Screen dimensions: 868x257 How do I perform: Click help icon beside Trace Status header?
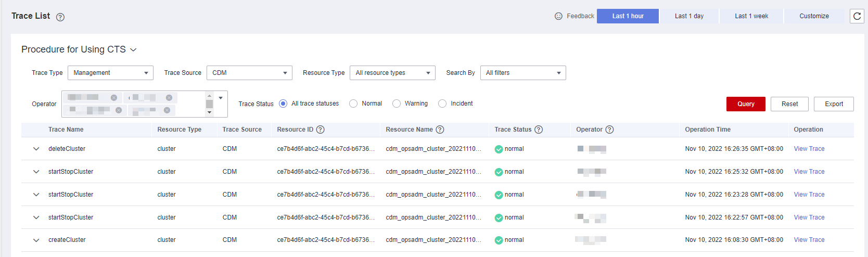pos(539,130)
